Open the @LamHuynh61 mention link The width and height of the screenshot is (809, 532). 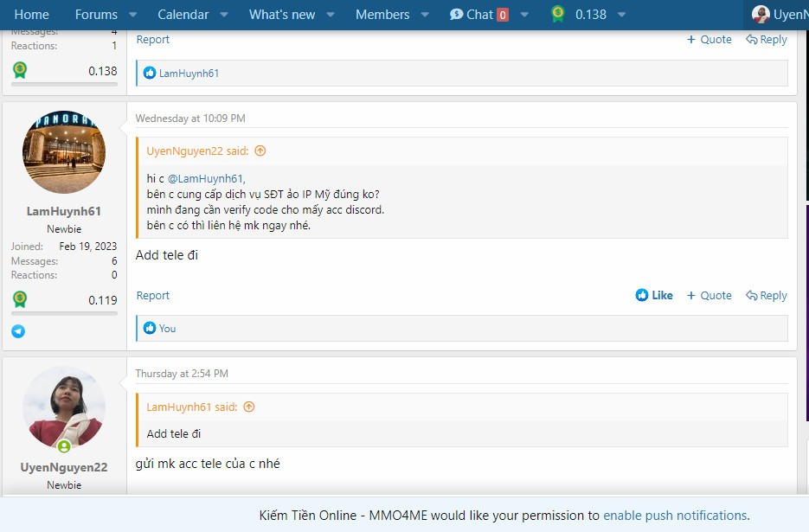(x=206, y=178)
